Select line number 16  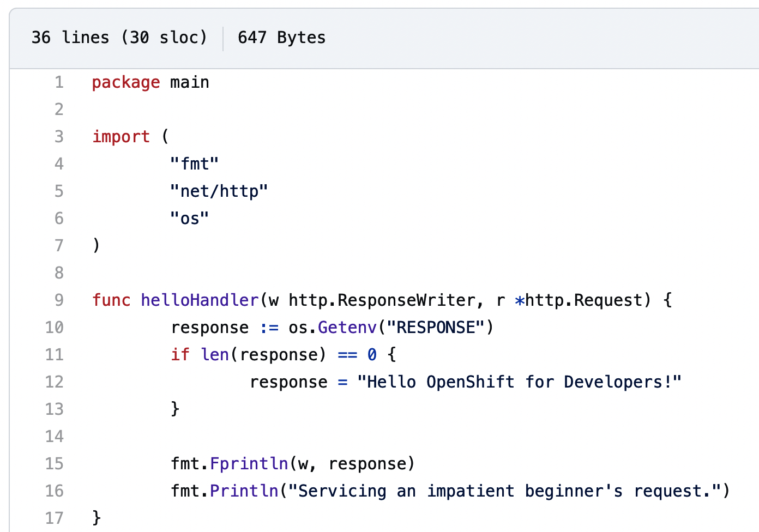54,491
